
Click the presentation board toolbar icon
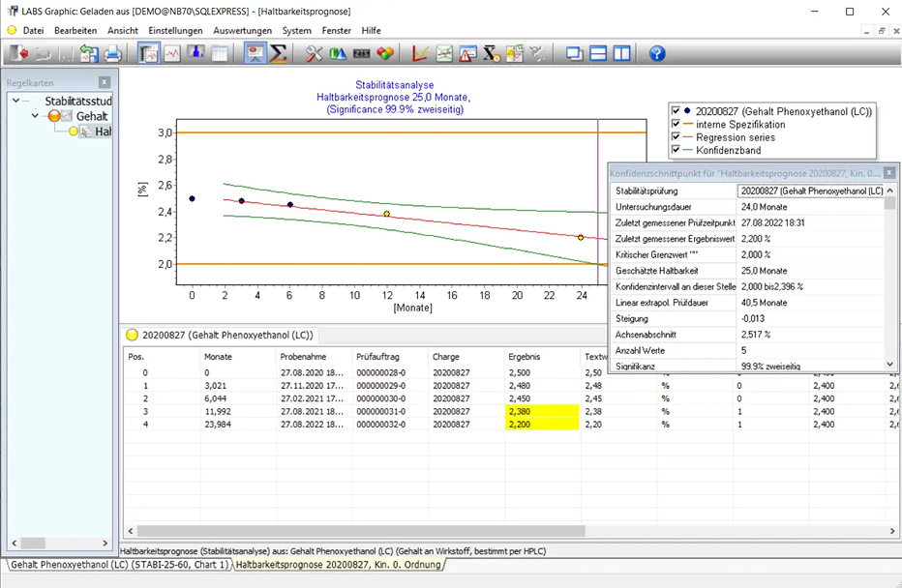256,53
